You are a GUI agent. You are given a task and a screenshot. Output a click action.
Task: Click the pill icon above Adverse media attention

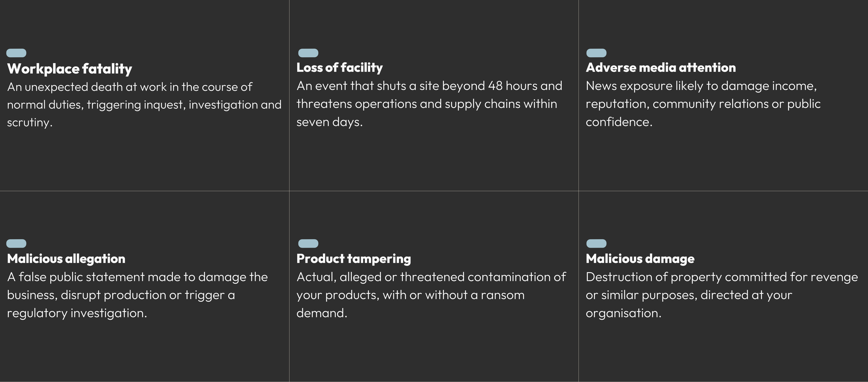point(596,53)
